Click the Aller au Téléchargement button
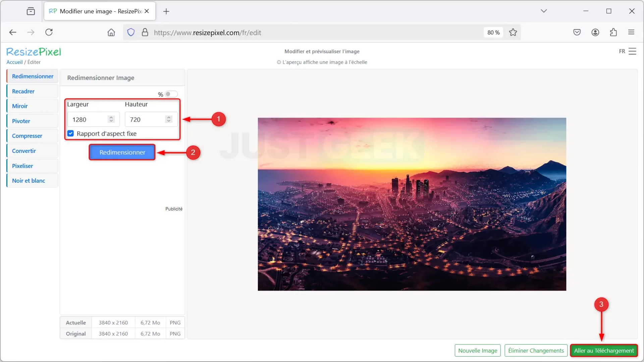The width and height of the screenshot is (644, 362). tap(604, 351)
